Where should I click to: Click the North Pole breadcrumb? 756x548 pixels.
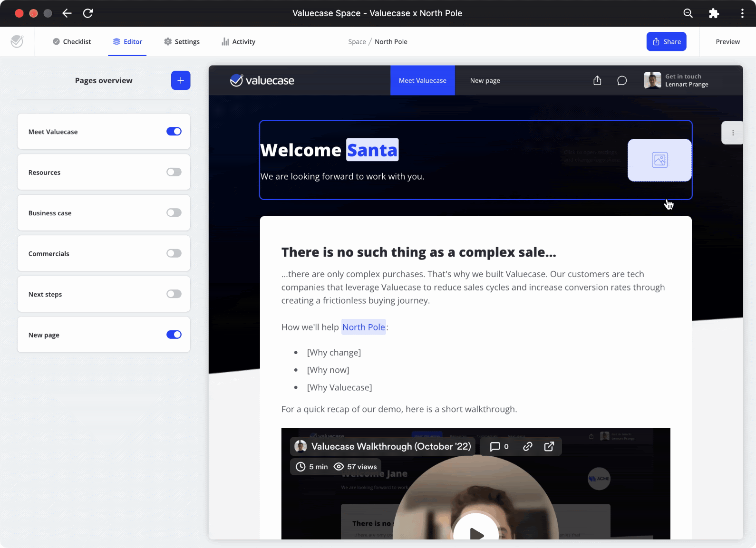[x=391, y=42]
